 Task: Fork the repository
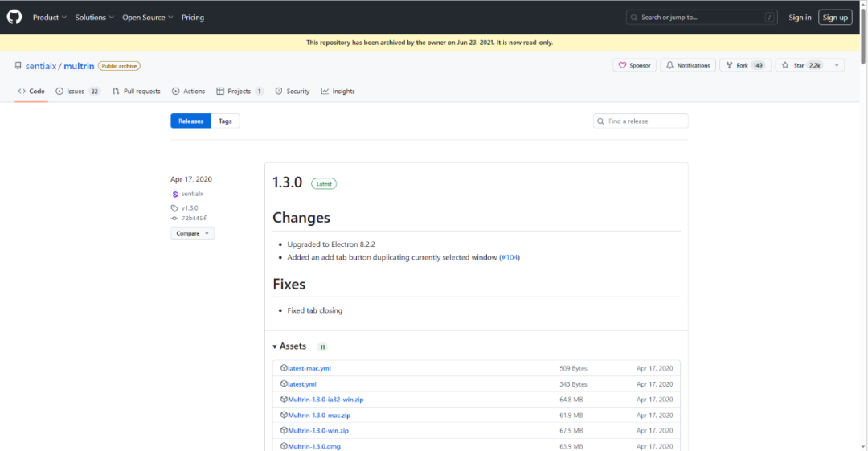745,65
